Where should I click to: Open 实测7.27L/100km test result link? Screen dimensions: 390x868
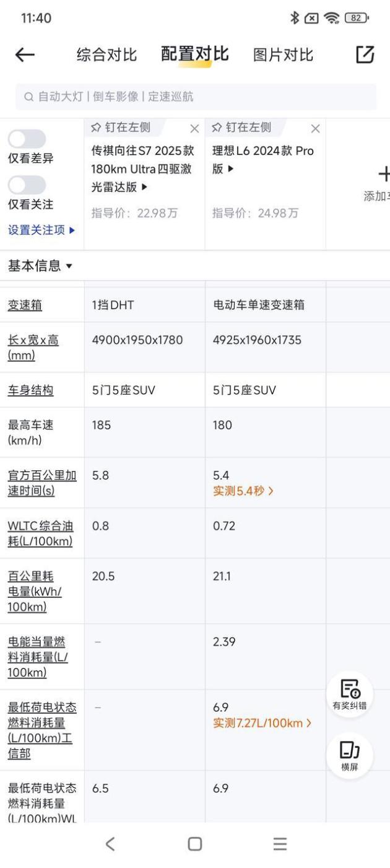click(262, 723)
